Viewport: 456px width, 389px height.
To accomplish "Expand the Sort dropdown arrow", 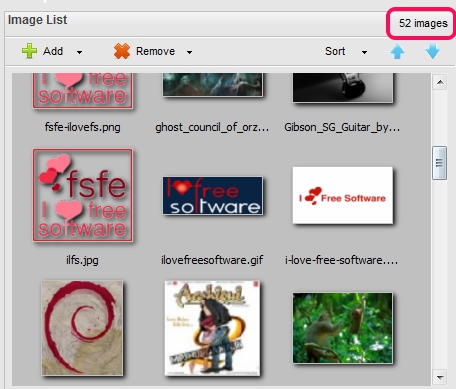I will pyautogui.click(x=364, y=52).
